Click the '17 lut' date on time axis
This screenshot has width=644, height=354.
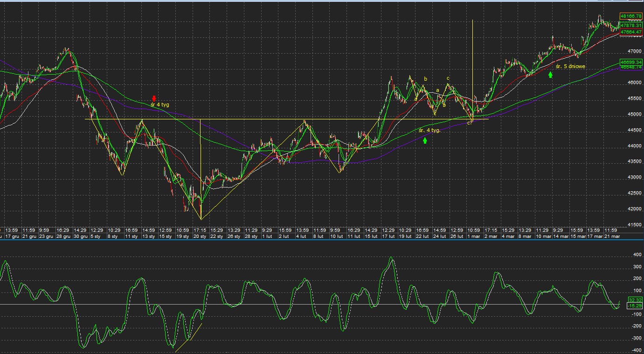[x=388, y=236]
